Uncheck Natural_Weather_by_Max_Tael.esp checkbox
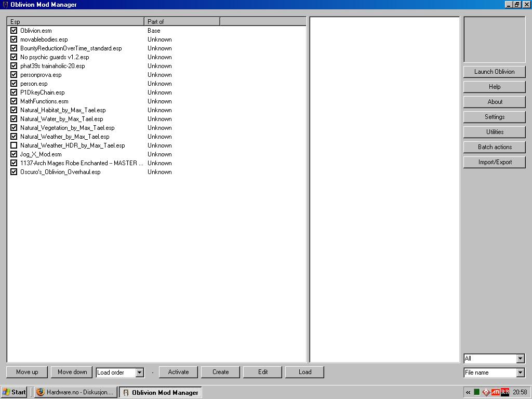Viewport: 532px width, 399px height. coord(14,137)
